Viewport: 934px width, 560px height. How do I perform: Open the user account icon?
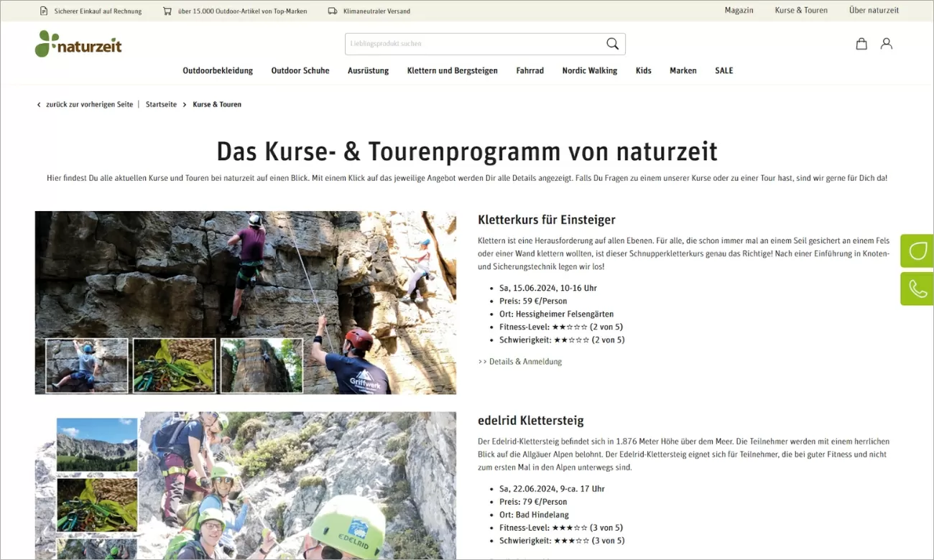click(886, 44)
